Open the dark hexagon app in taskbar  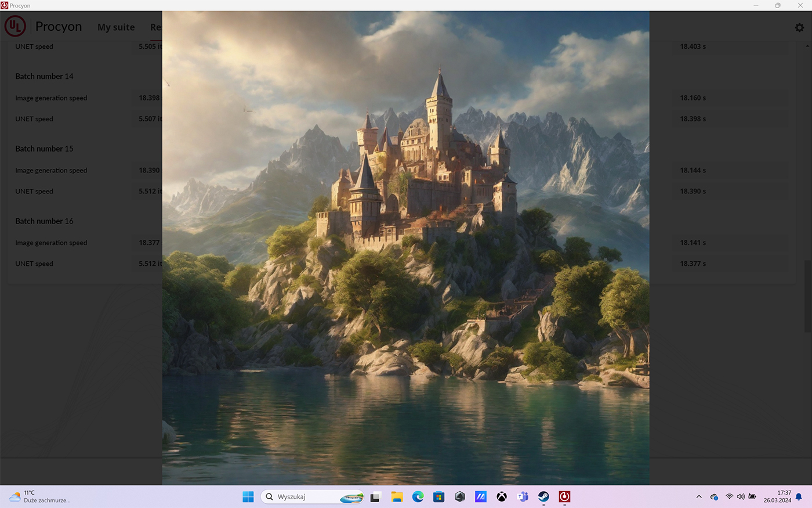coord(460,497)
